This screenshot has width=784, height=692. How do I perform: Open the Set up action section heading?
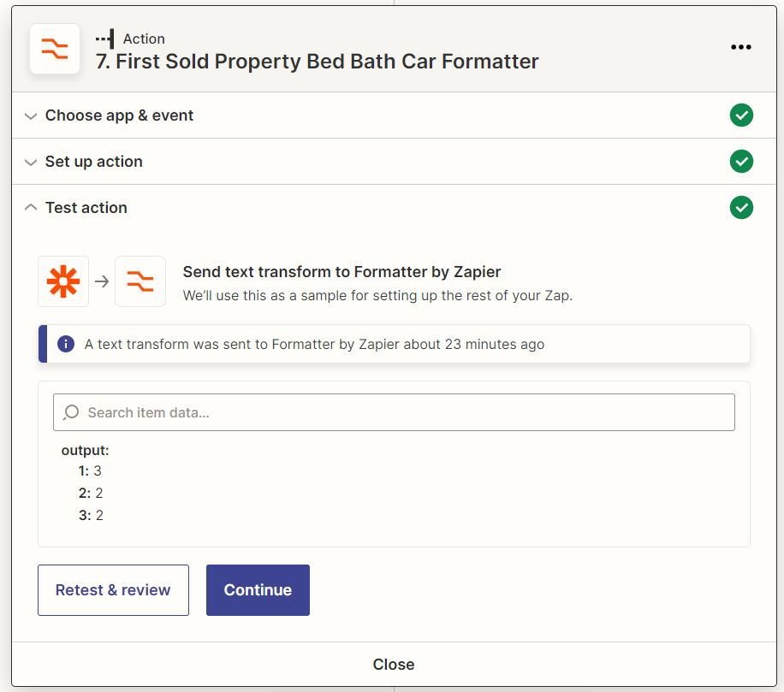coord(94,162)
